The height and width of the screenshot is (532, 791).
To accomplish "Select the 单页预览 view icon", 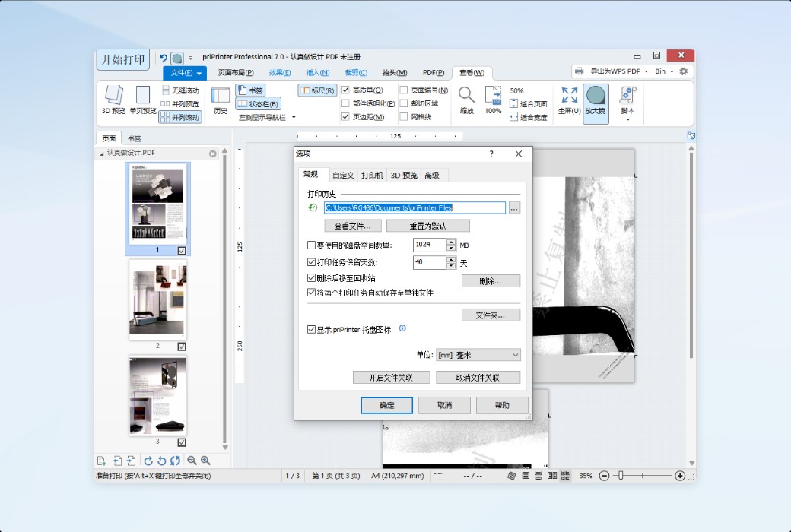I will point(143,100).
